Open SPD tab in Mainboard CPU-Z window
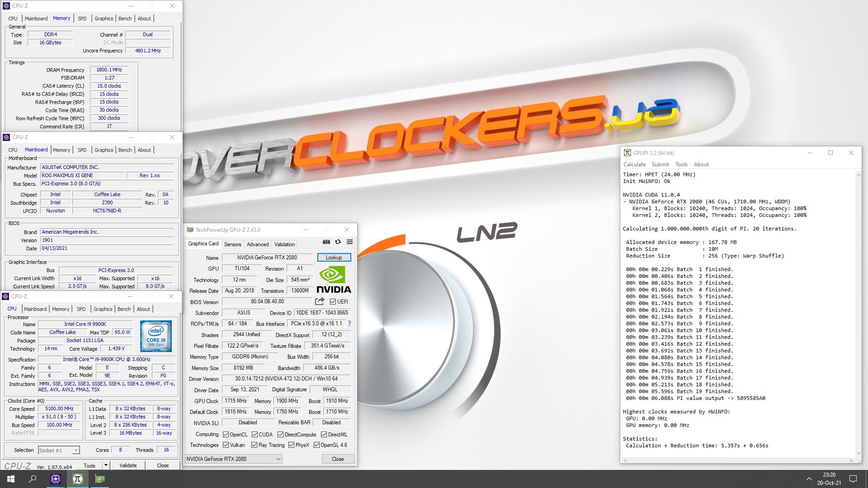 [x=82, y=150]
